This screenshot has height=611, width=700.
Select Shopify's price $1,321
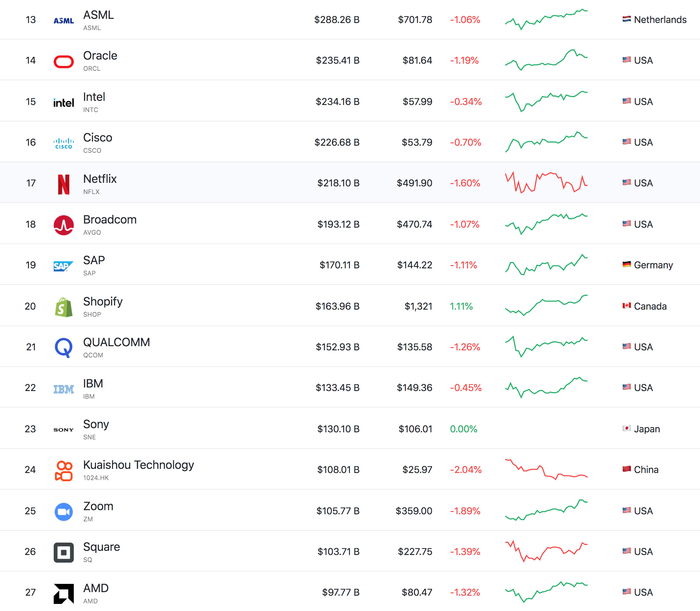418,306
